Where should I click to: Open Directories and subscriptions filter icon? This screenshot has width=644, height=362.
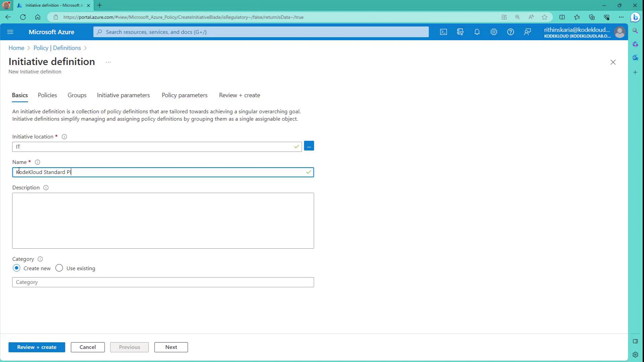point(460,32)
